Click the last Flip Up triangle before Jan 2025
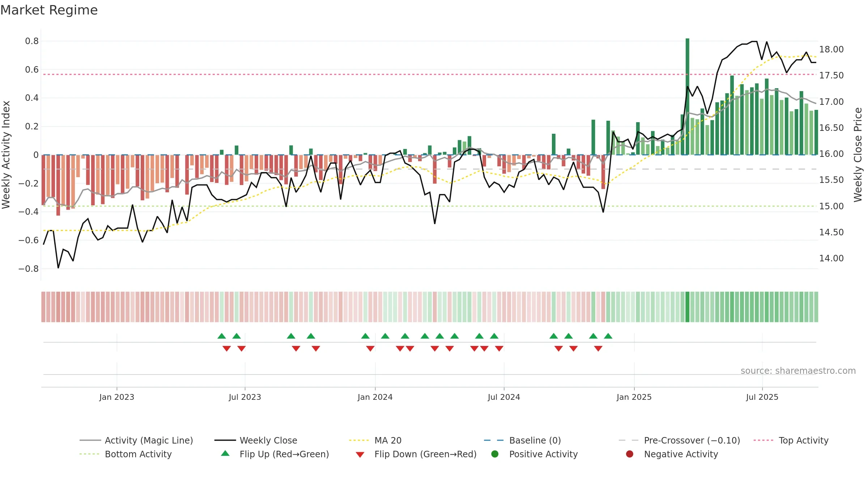Viewport: 868px width, 488px height. tap(608, 336)
